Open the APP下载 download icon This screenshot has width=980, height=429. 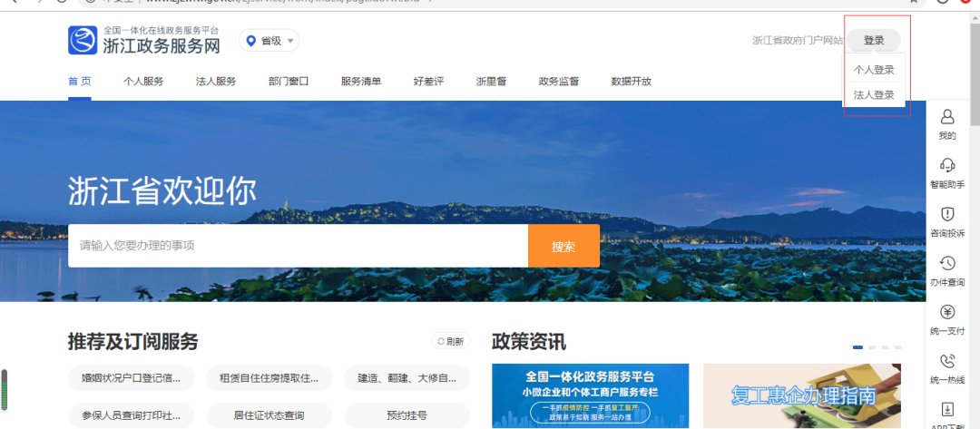click(947, 410)
